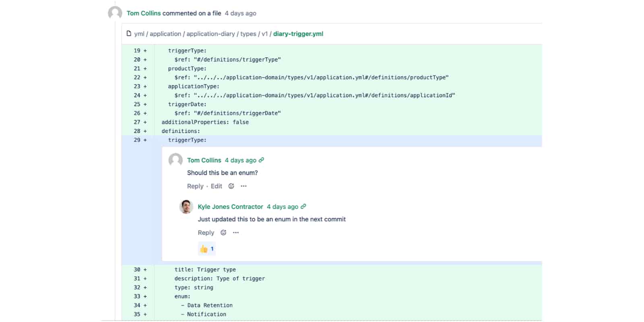
Task: Open more options on Tom Collins' comment
Action: pos(244,186)
